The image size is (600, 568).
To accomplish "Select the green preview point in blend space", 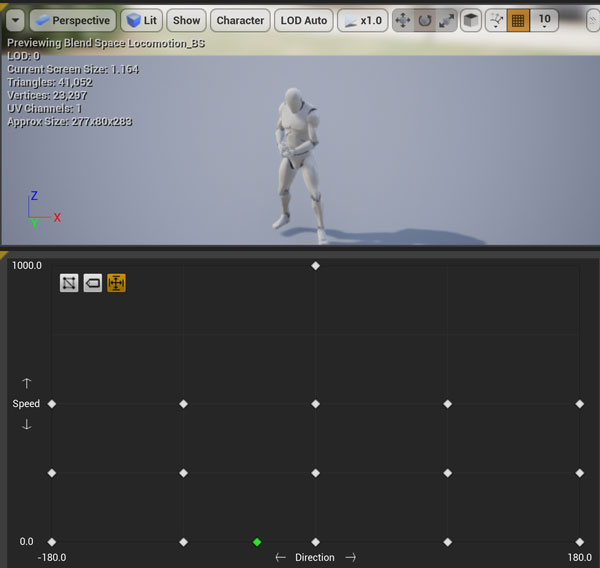I will [x=257, y=542].
